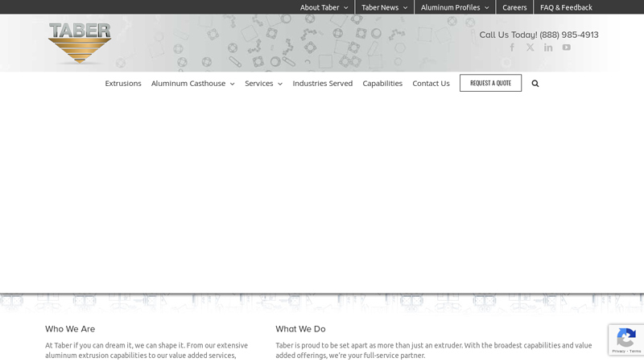The width and height of the screenshot is (644, 362).
Task: Click the "At Taber if you can dream it" paragraph
Action: pos(147,351)
